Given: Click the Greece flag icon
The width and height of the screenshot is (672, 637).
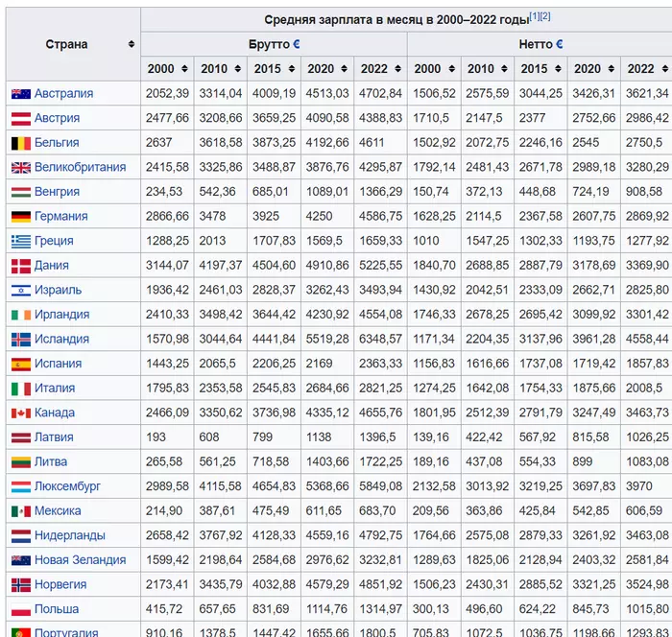Looking at the screenshot, I should click(21, 241).
